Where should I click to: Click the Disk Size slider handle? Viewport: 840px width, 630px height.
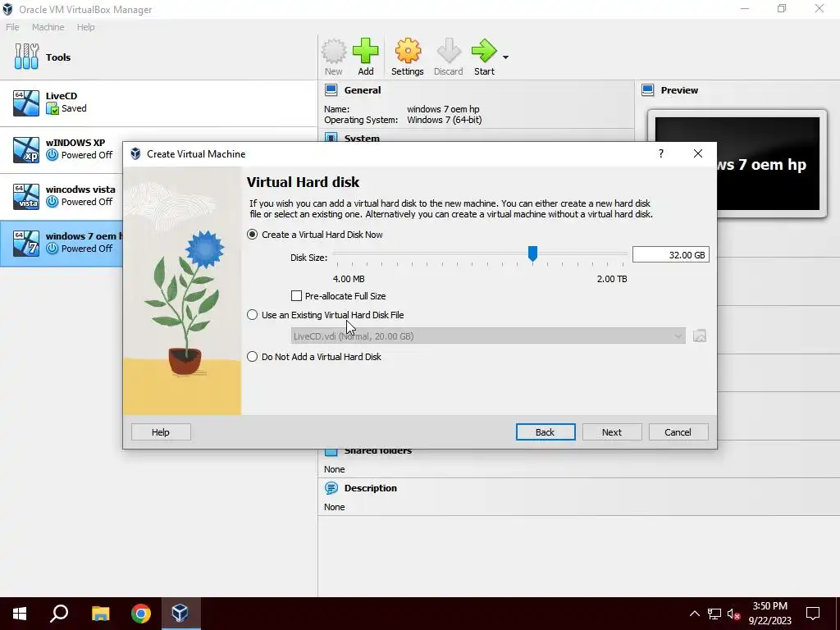click(532, 253)
